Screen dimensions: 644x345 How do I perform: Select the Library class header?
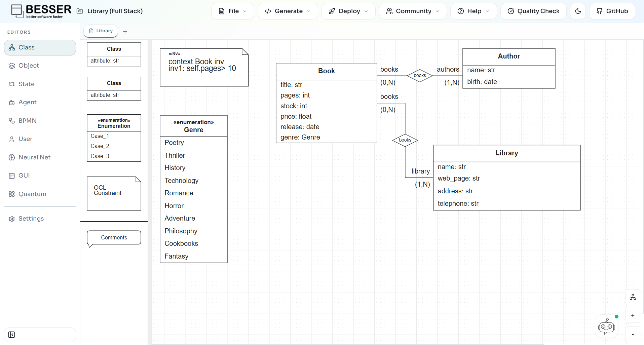(x=507, y=153)
